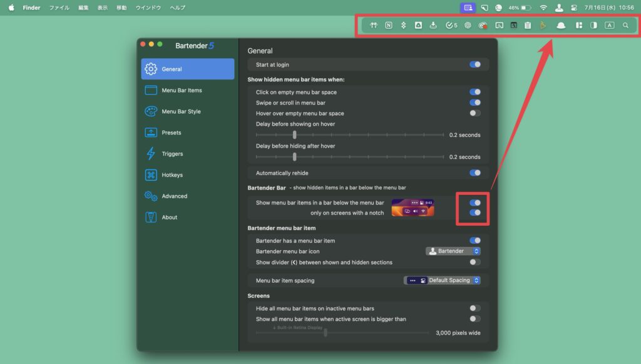This screenshot has height=364, width=641.
Task: Toggle the Start at login switch
Action: pos(475,64)
